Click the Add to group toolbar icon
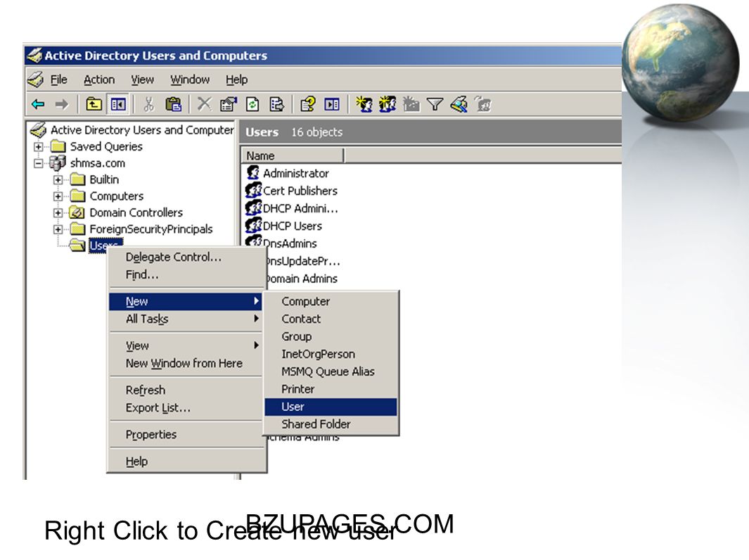 point(483,103)
